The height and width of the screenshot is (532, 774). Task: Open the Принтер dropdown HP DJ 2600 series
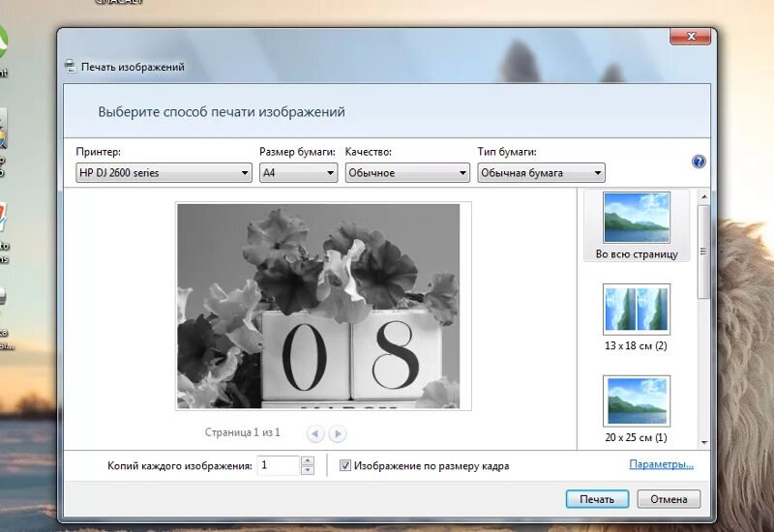[x=164, y=173]
